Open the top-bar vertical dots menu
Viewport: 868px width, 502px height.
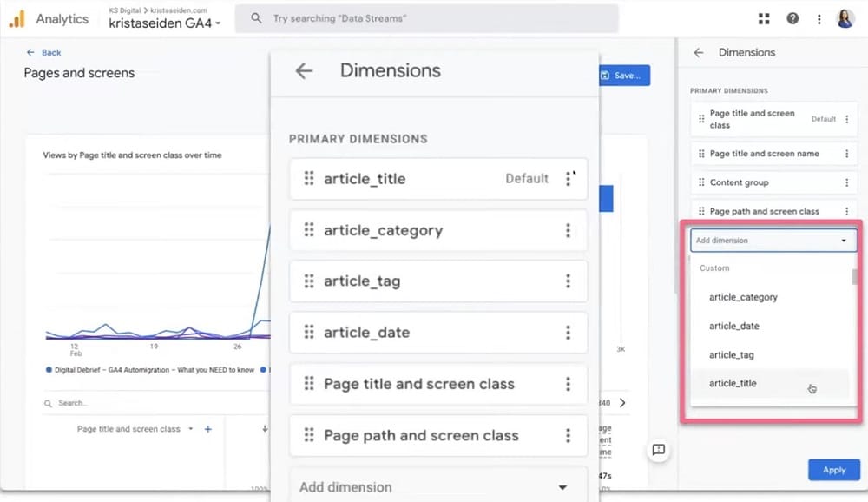coord(819,19)
